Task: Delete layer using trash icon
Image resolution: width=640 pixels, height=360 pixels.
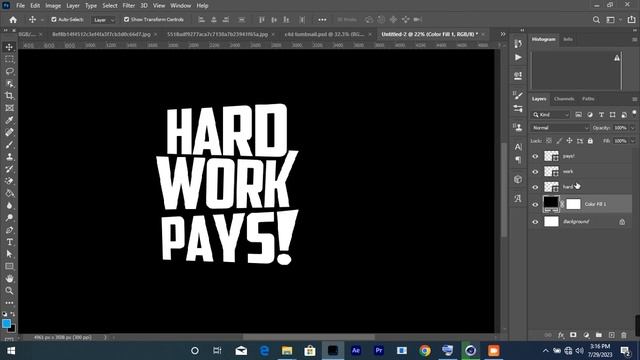Action: (624, 335)
